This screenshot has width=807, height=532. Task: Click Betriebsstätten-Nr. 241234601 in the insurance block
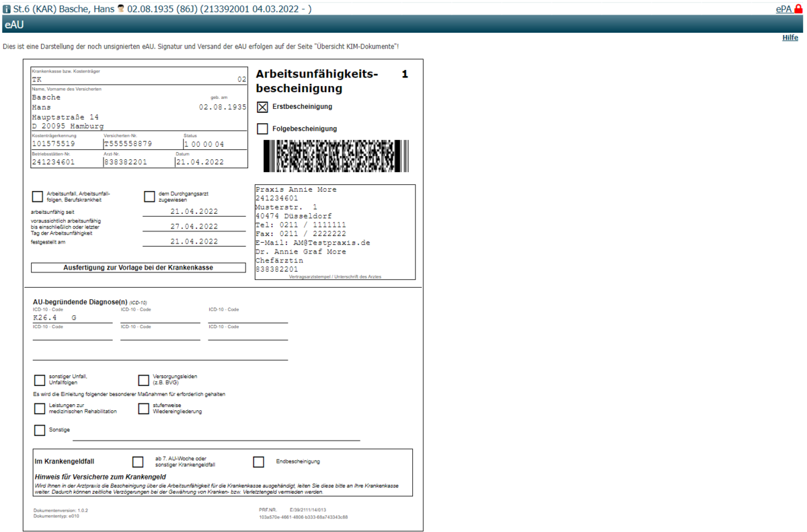tap(53, 162)
